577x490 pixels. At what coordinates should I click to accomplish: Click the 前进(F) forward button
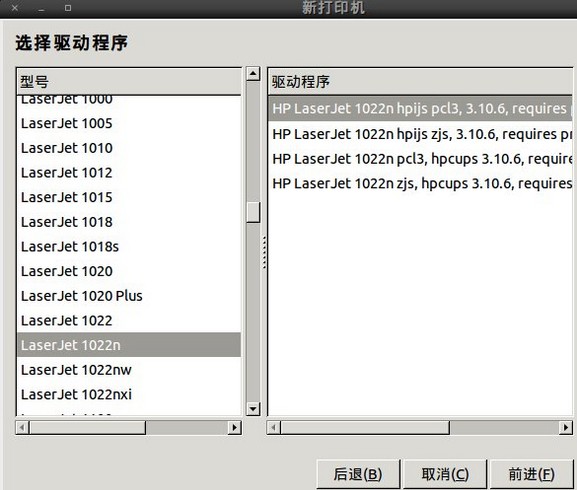click(x=531, y=474)
